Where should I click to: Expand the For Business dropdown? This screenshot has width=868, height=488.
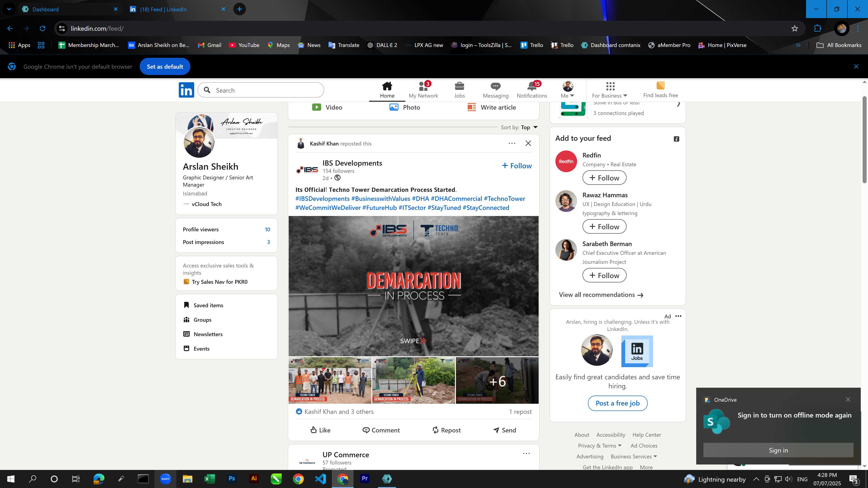[610, 90]
